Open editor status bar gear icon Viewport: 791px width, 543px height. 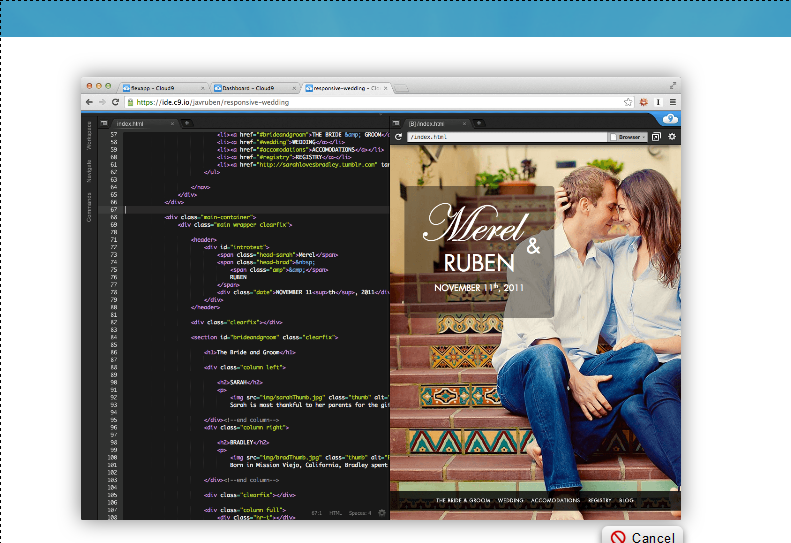point(382,513)
